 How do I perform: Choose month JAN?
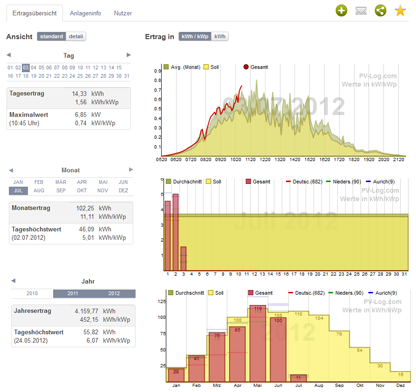click(18, 182)
